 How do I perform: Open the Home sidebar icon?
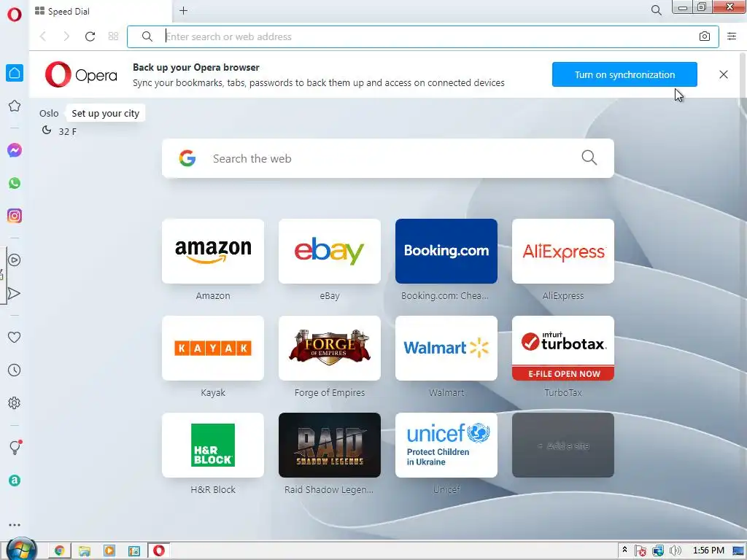pyautogui.click(x=15, y=73)
